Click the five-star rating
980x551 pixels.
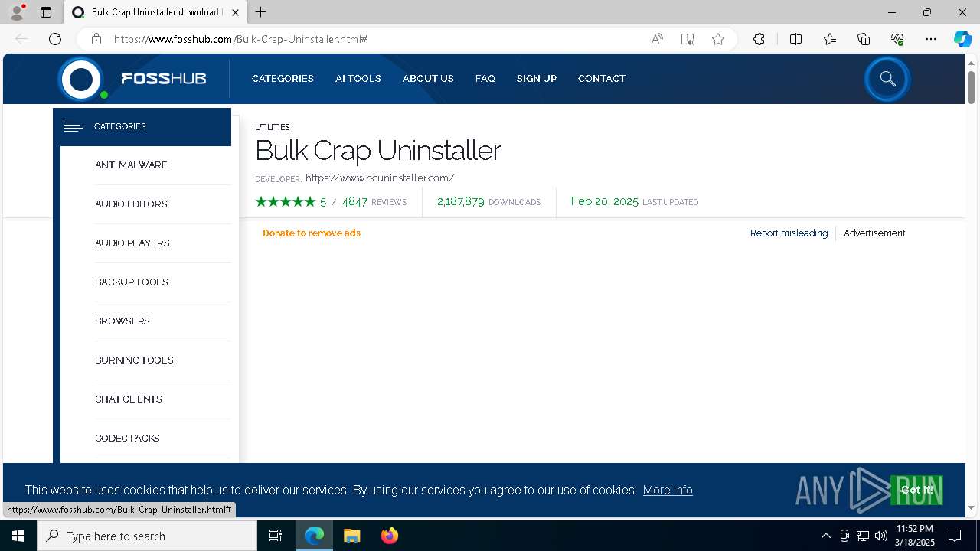point(286,202)
